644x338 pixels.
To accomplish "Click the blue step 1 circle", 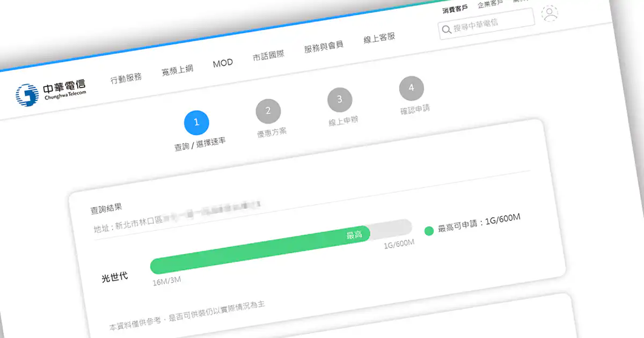I will 196,122.
